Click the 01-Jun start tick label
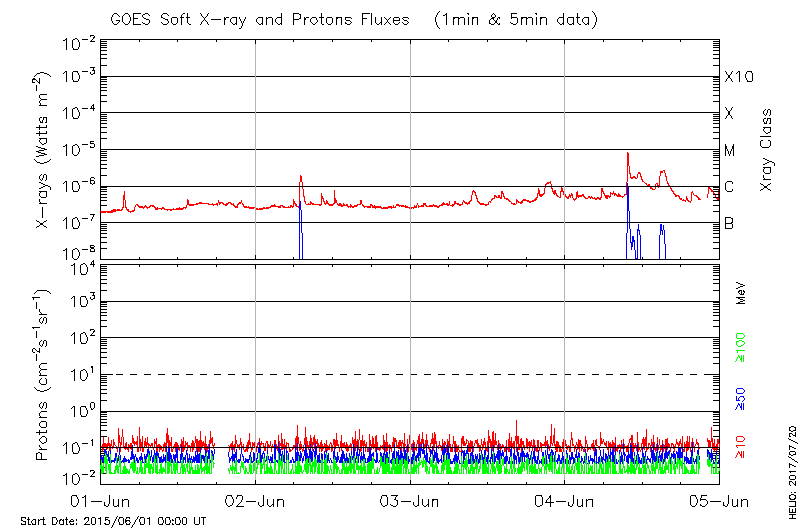Screen dimensions: 800x530 pyautogui.click(x=101, y=500)
